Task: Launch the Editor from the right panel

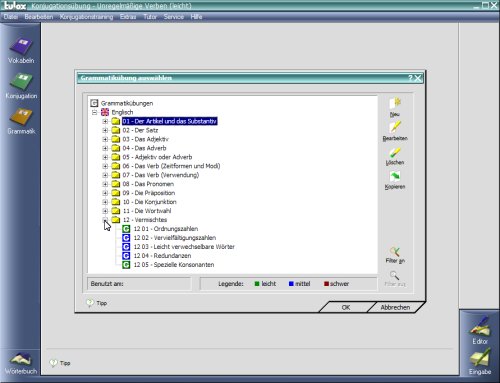Action: pyautogui.click(x=480, y=330)
